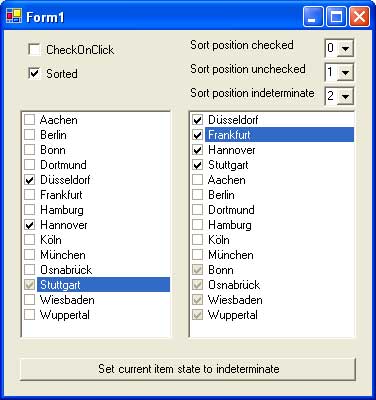
Task: Open the Sort position indeterminate dropdown
Action: (345, 96)
